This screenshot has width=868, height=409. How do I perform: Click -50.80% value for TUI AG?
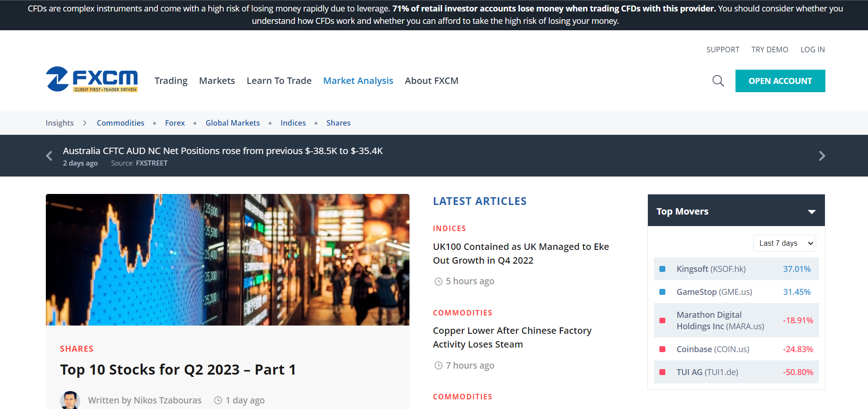pos(798,372)
